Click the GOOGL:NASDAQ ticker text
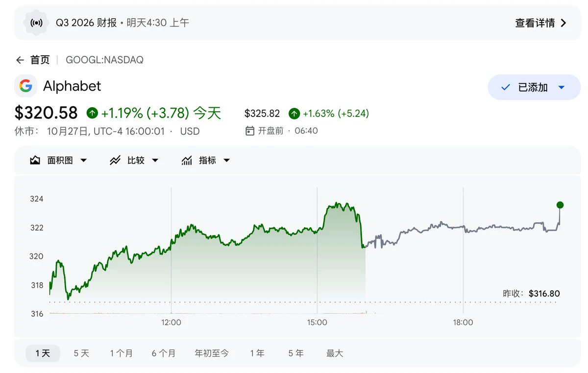Viewport: 588px width, 373px height. click(x=104, y=60)
